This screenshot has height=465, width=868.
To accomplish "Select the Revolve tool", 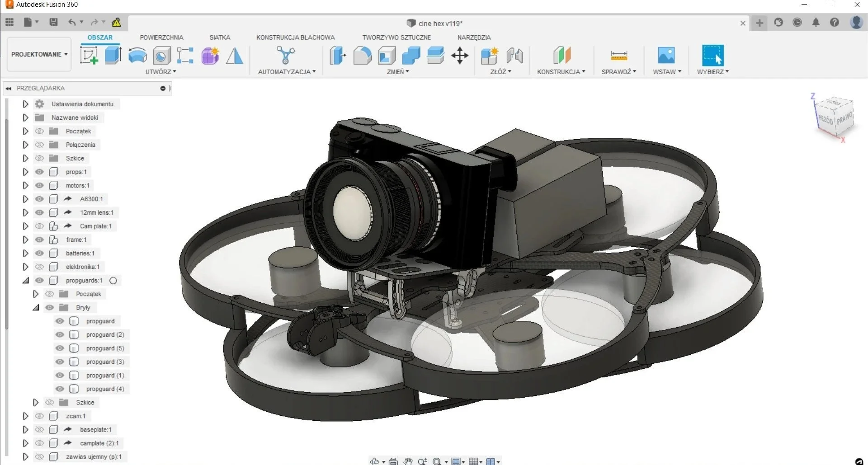I will 137,55.
